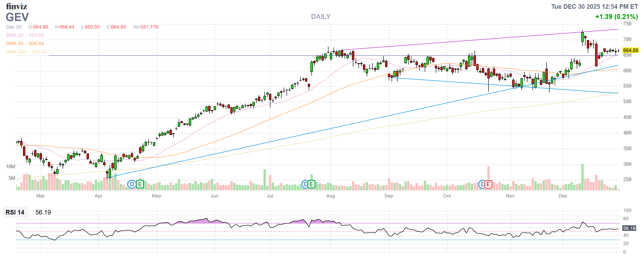The height and width of the screenshot is (259, 644).
Task: Click the Vol 551.77K readout
Action: pos(146,27)
